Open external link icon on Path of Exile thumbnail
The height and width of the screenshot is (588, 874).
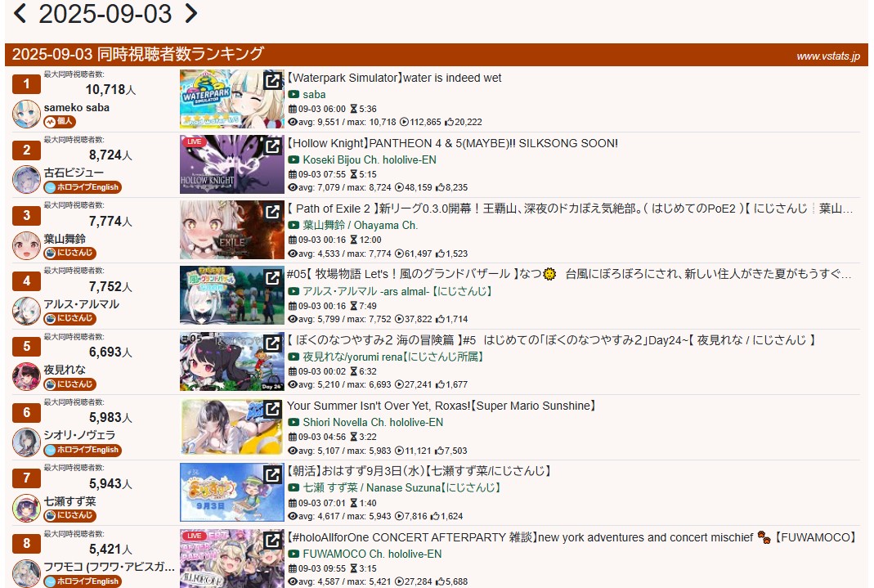pyautogui.click(x=272, y=212)
